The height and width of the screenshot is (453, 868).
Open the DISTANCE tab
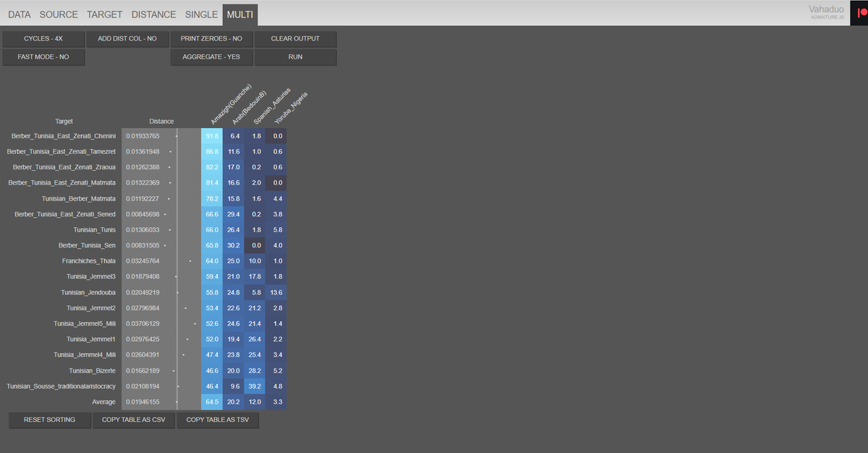point(153,14)
